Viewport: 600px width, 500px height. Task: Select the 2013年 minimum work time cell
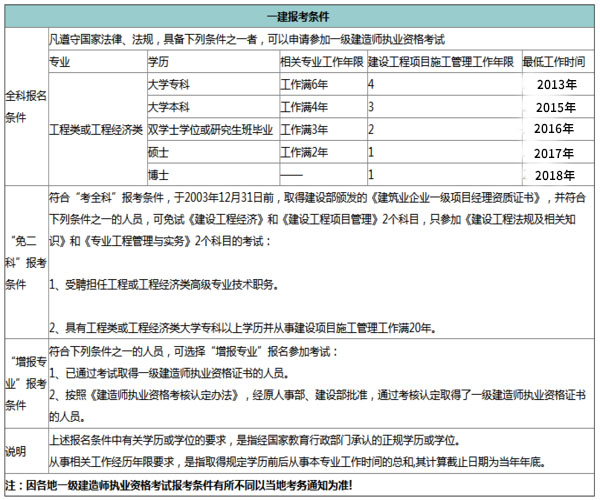click(x=556, y=84)
